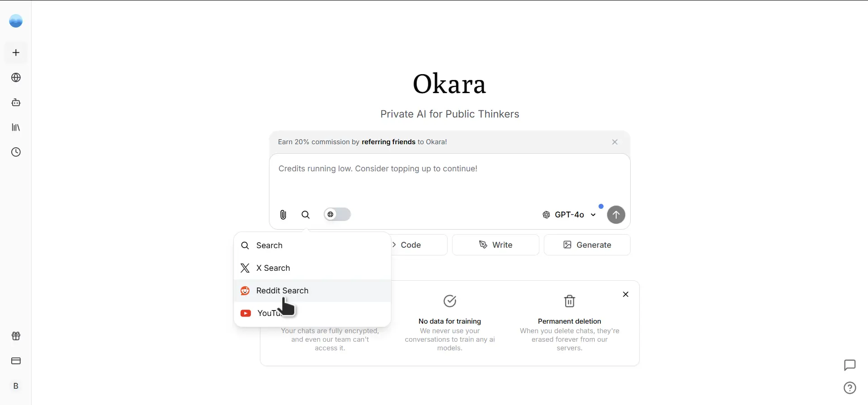Click the Permanent deletion heading
This screenshot has width=868, height=405.
click(x=570, y=321)
